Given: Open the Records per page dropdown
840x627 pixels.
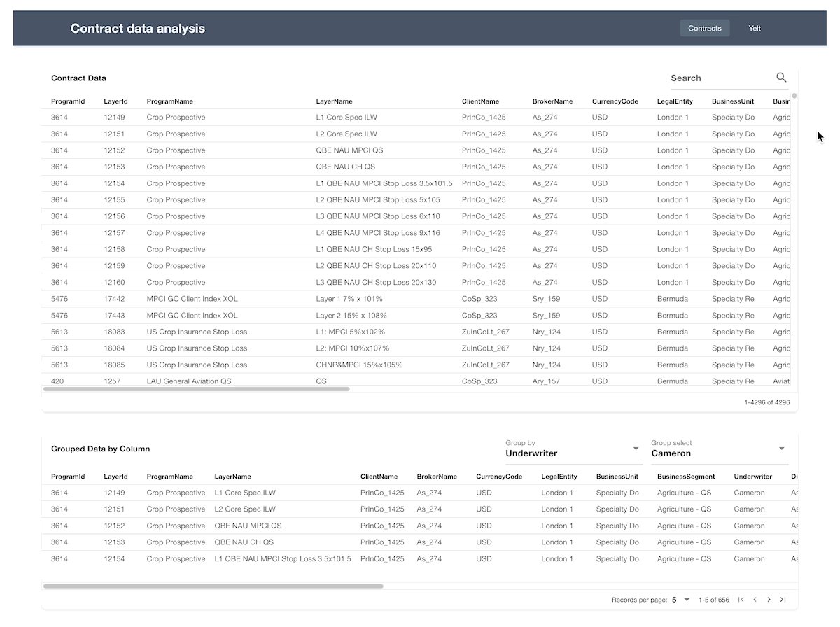Looking at the screenshot, I should 681,600.
